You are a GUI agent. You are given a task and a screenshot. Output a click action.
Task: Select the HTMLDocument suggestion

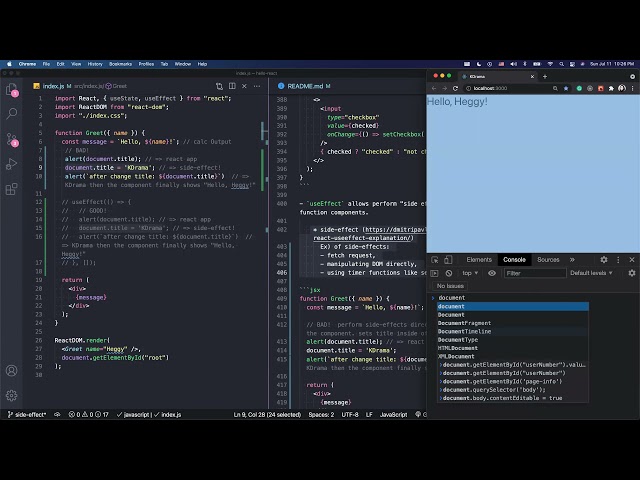pyautogui.click(x=513, y=348)
